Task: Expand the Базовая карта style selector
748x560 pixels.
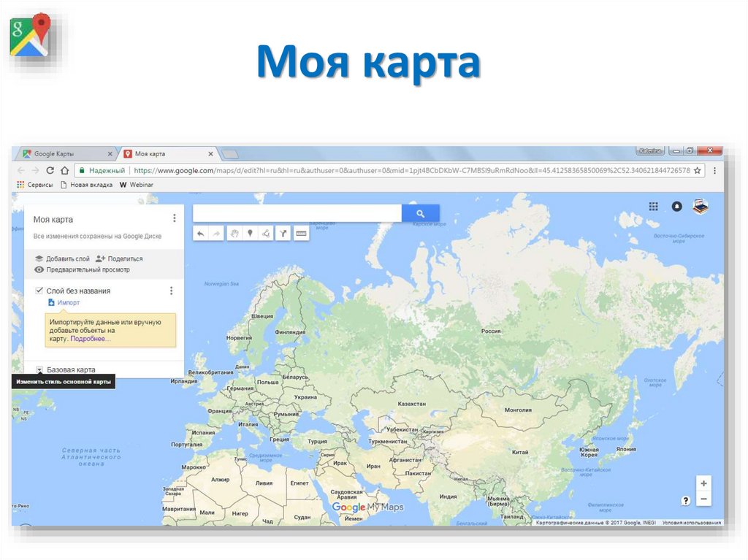Action: 39,369
